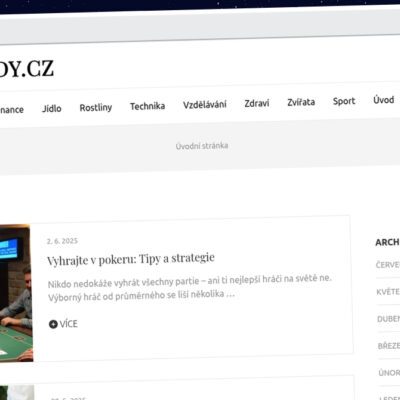Image resolution: width=400 pixels, height=400 pixels.
Task: Open the Sport menu item
Action: click(x=344, y=101)
